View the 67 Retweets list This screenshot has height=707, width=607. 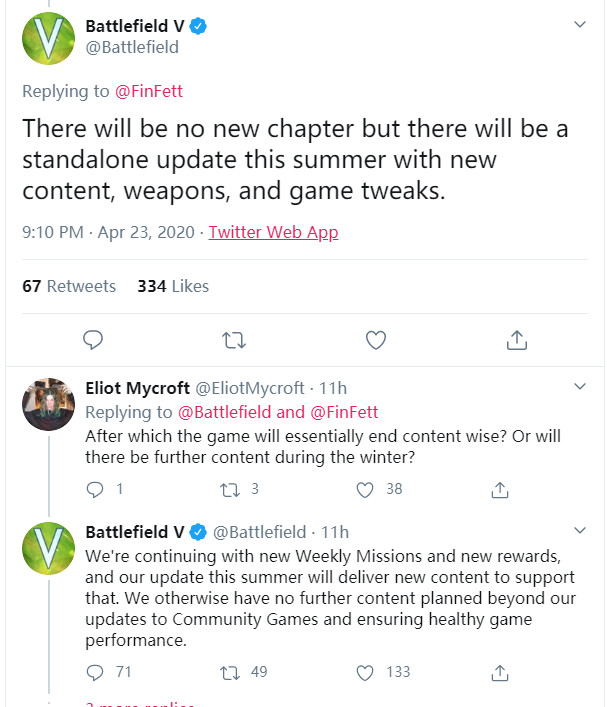click(x=69, y=286)
